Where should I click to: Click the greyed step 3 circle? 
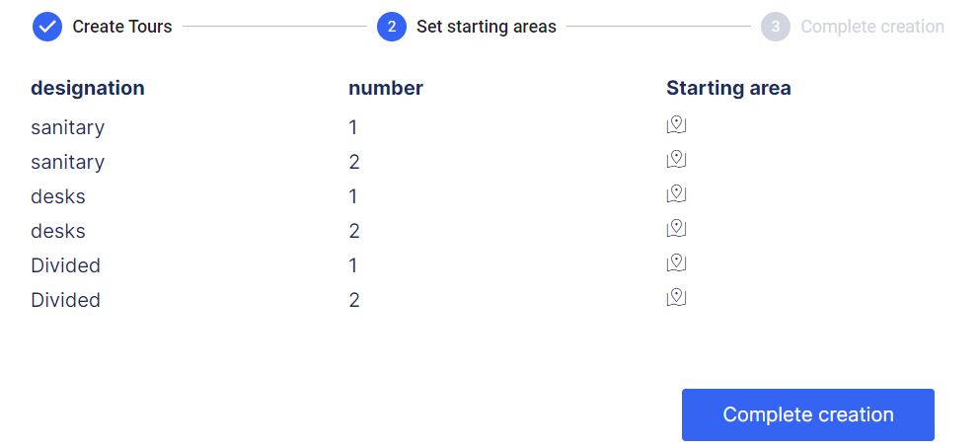(776, 27)
